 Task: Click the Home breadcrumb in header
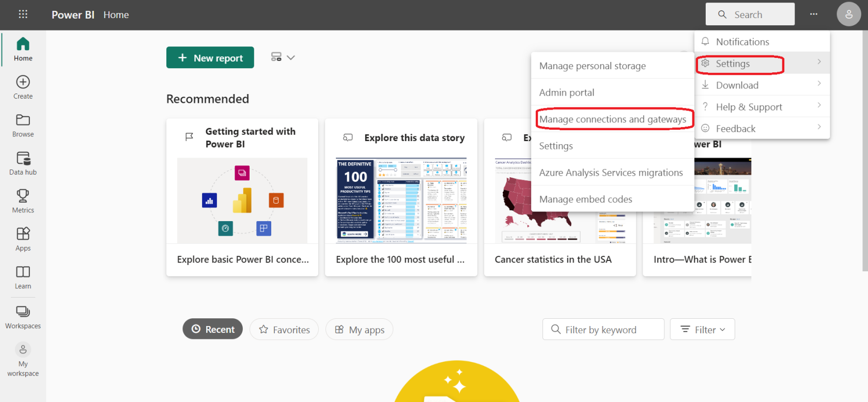point(116,15)
